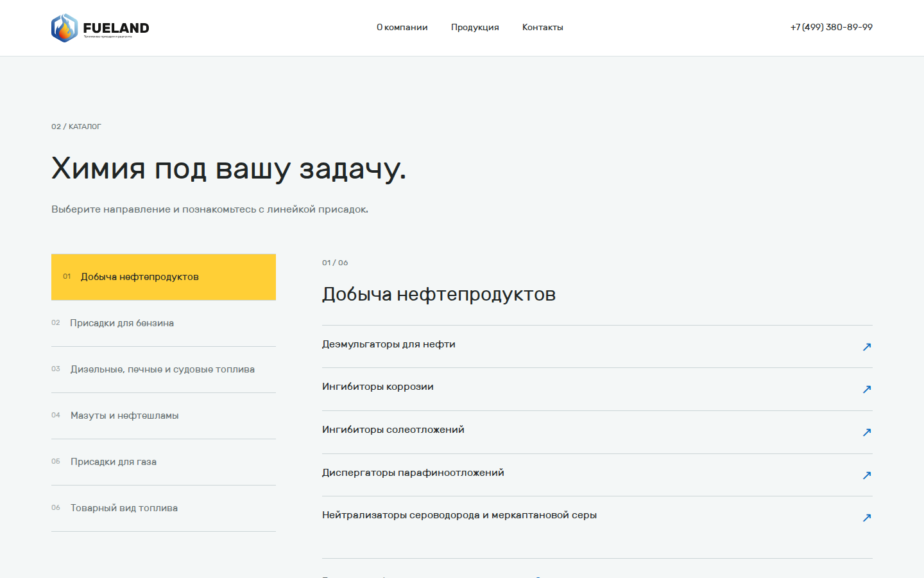
Task: Click the FUELAND wordmark text
Action: click(116, 28)
